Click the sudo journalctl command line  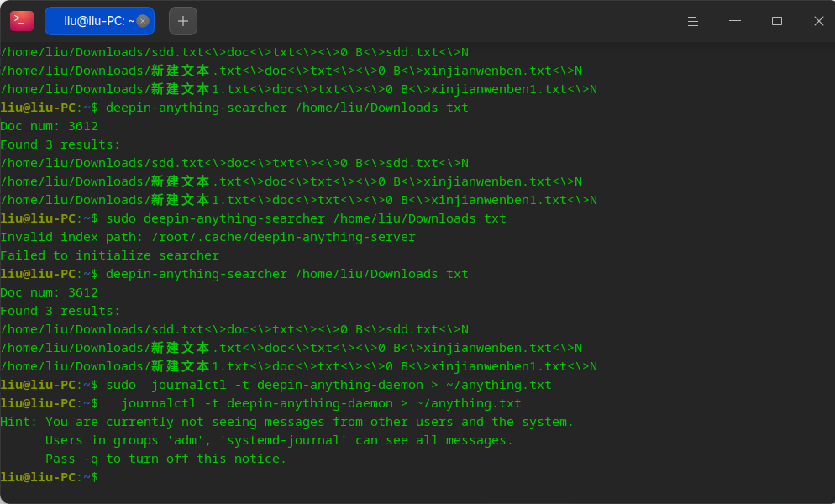tap(276, 385)
